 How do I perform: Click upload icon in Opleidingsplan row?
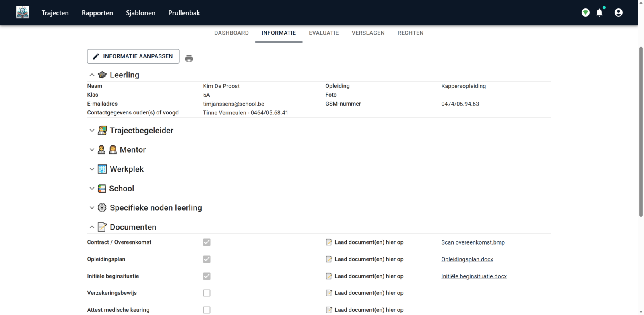pyautogui.click(x=329, y=259)
